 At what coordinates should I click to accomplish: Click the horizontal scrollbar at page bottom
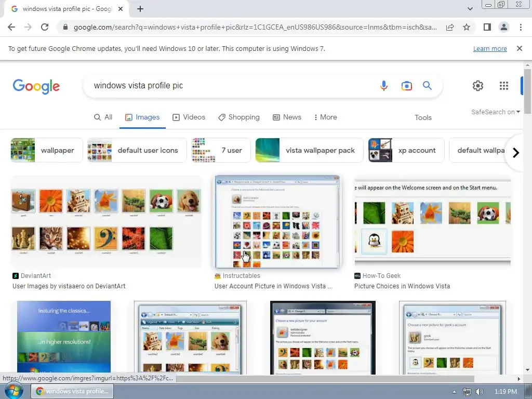click(325, 379)
